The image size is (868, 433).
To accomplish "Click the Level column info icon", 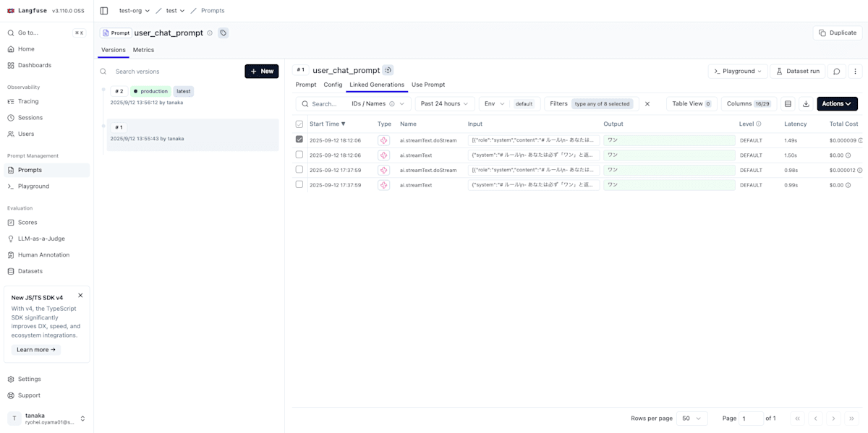I will tap(759, 124).
